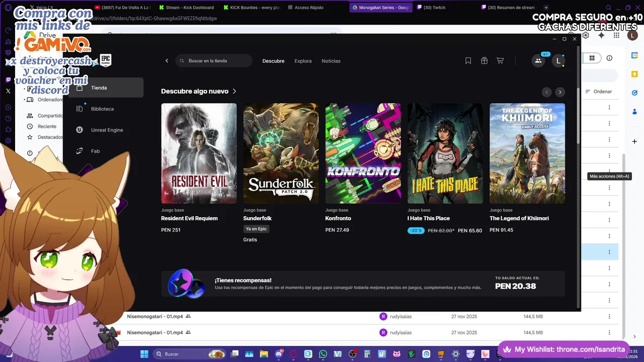Open the Epic profile avatar L
644x362 pixels.
[558, 61]
